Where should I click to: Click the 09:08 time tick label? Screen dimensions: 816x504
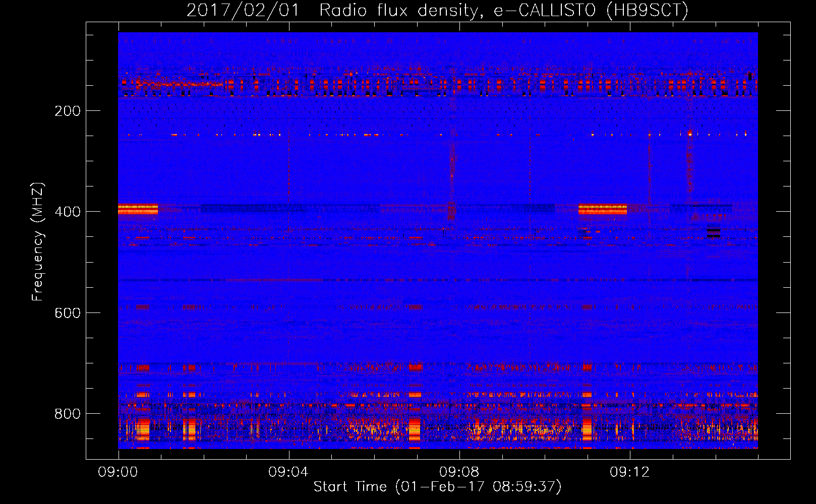coord(459,472)
